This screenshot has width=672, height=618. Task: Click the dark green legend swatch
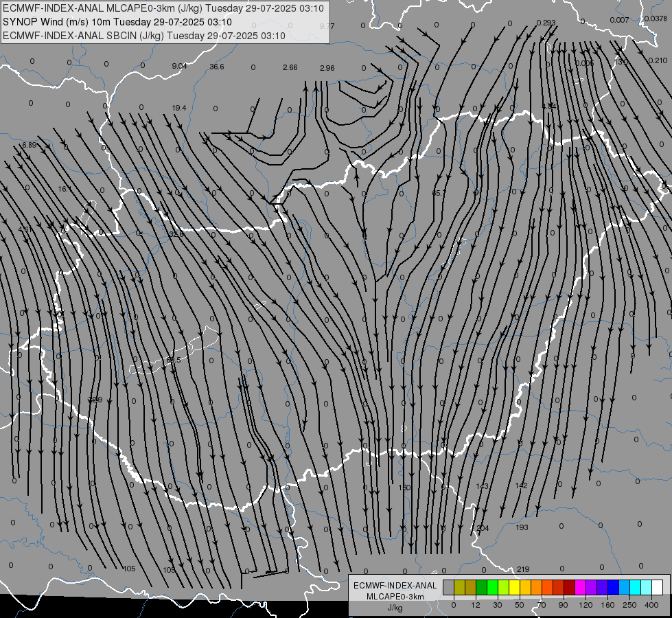(x=482, y=588)
